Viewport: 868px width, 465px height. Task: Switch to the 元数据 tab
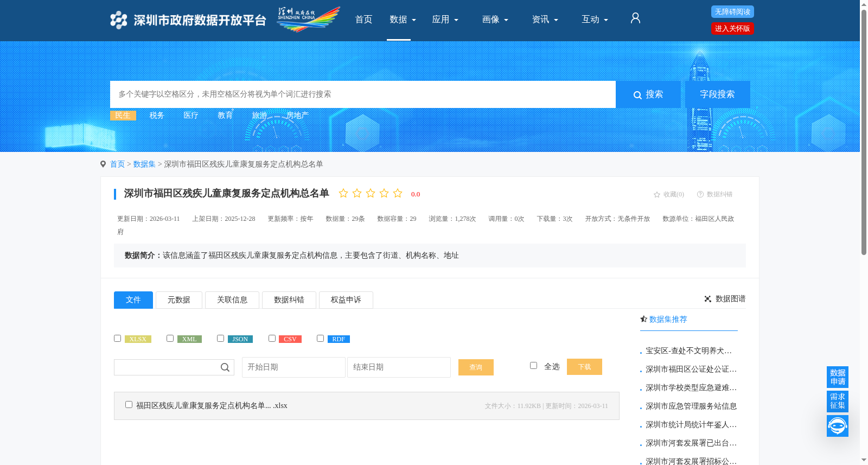point(179,300)
